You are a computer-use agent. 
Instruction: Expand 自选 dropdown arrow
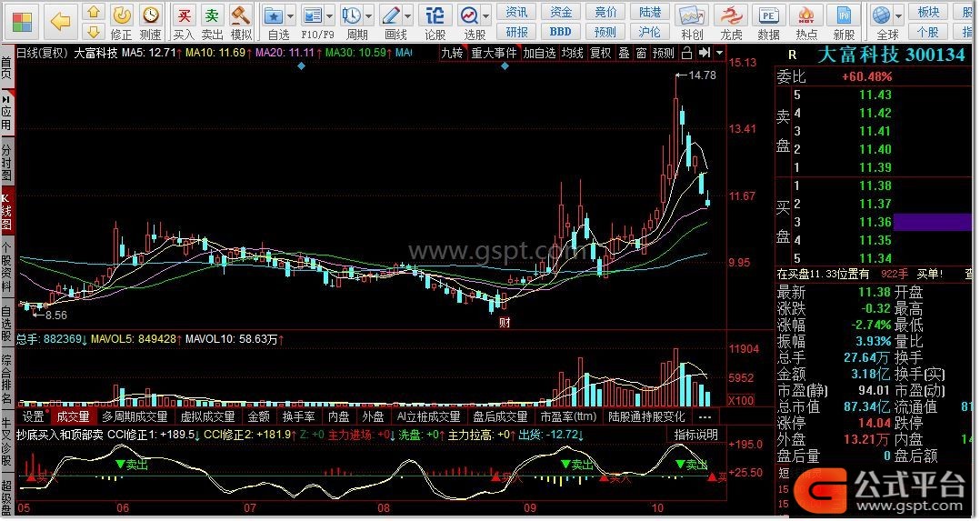click(x=291, y=15)
